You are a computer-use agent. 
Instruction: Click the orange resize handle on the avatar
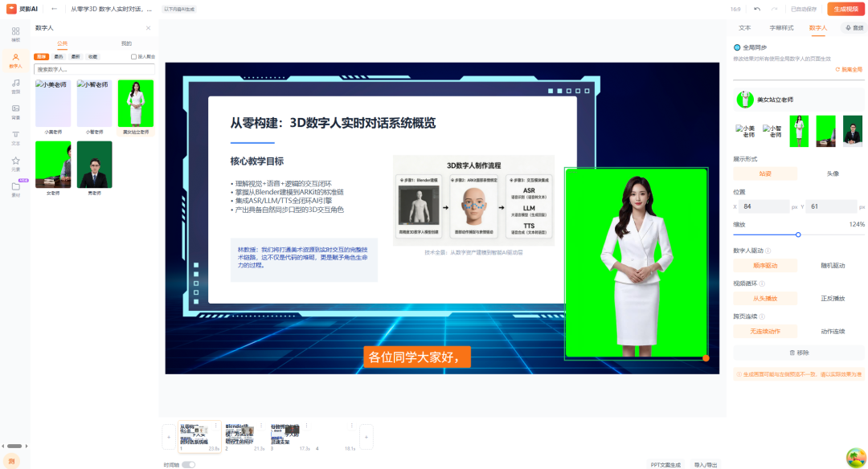(706, 358)
